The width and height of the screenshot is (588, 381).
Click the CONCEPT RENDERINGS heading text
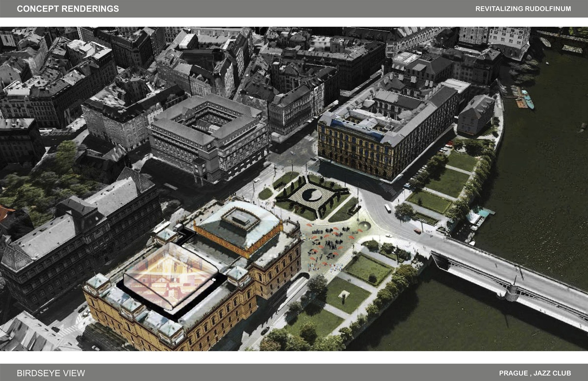coord(68,9)
